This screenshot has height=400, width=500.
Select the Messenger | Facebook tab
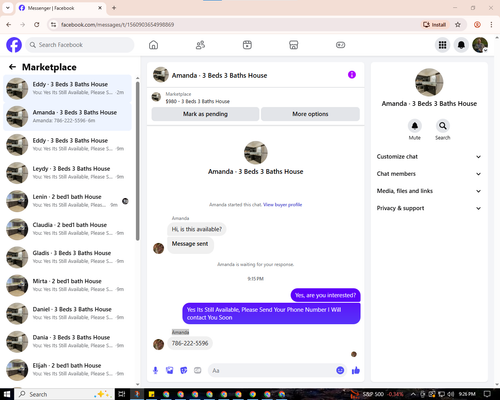coord(61,8)
